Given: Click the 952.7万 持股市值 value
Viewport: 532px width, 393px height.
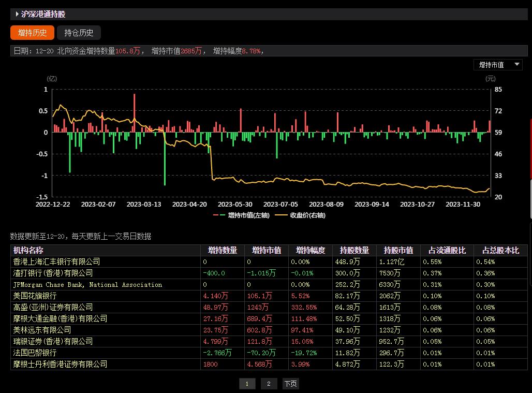Looking at the screenshot, I should tap(392, 341).
